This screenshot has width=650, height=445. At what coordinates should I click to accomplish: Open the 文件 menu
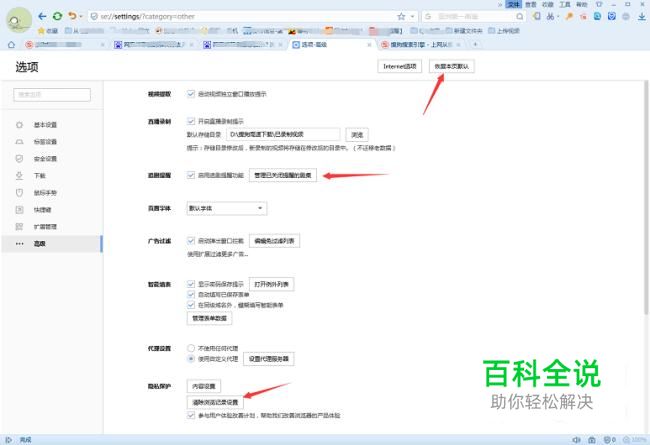coord(514,4)
